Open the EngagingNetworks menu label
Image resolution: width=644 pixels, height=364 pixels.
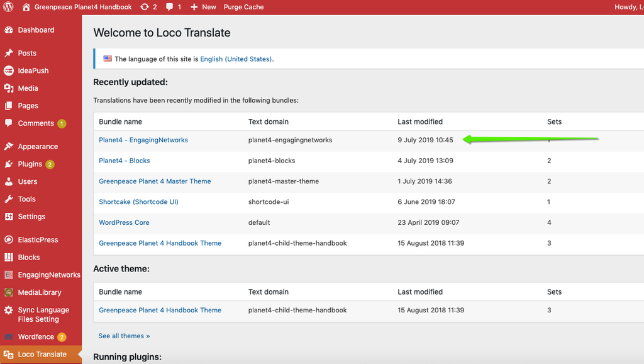click(x=49, y=275)
